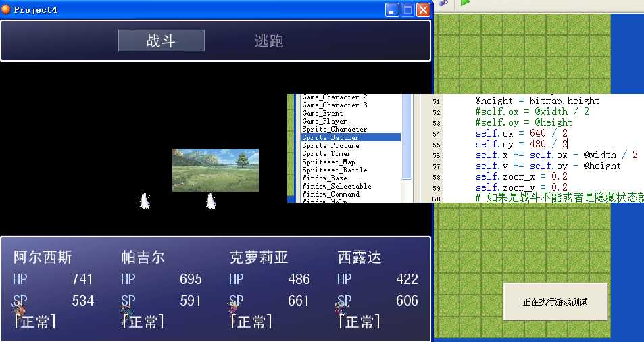Image resolution: width=644 pixels, height=342 pixels.
Task: Click actor name 阿尔西斯
Action: point(43,258)
